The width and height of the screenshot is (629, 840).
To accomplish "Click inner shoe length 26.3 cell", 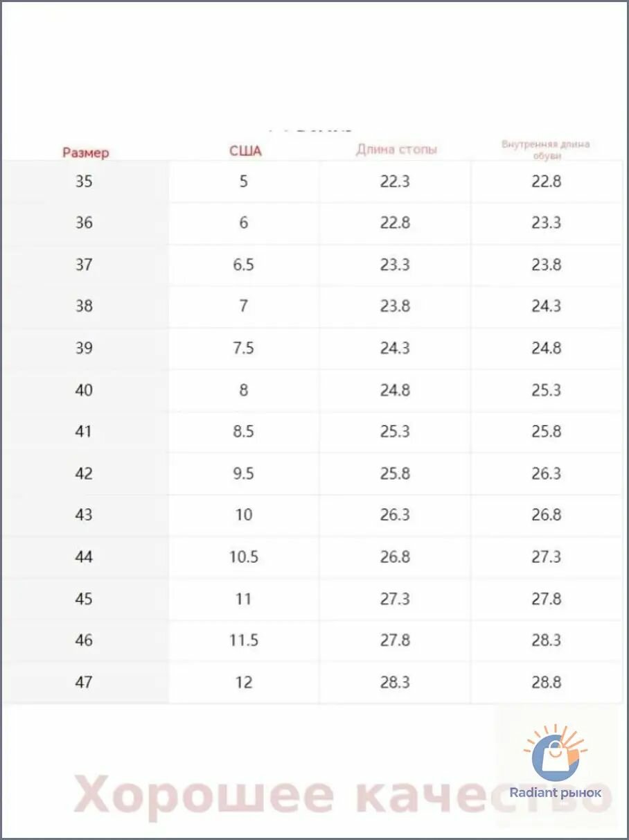I will click(547, 473).
